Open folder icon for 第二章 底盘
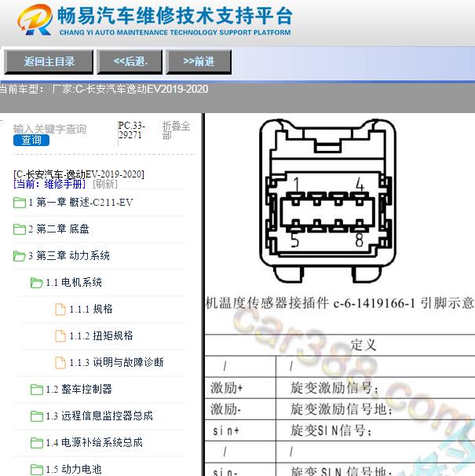Viewport: 475px width, 476px height. click(x=20, y=229)
